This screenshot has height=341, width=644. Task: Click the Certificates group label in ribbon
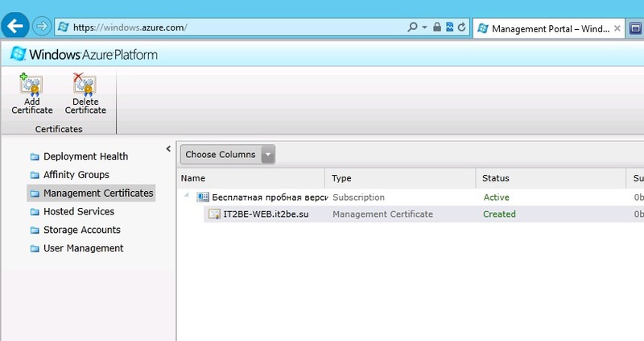pos(59,129)
